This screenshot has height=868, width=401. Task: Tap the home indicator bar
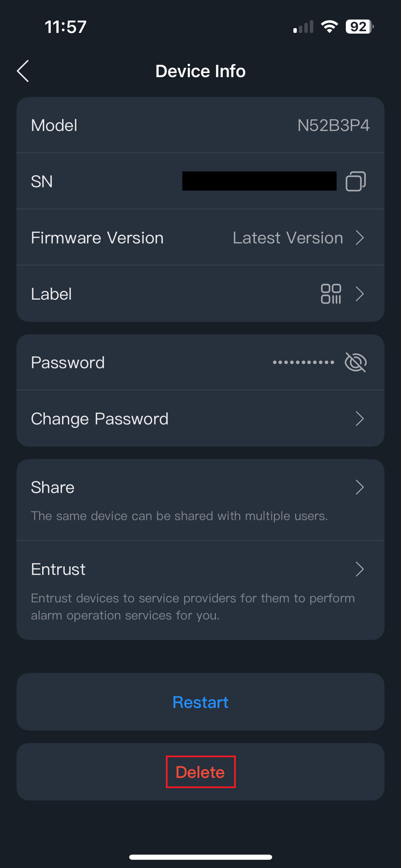click(200, 857)
